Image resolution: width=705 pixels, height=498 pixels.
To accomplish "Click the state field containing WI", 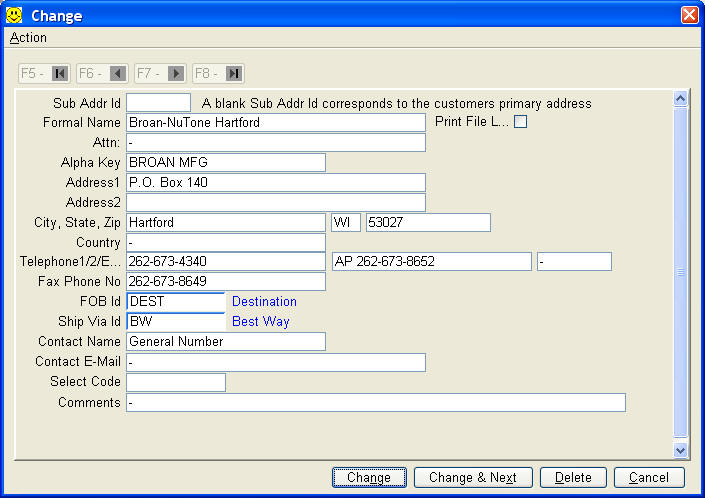I will coord(346,222).
